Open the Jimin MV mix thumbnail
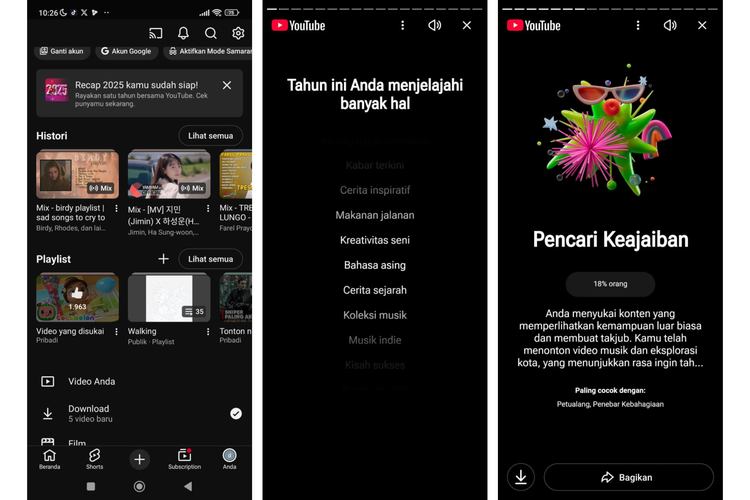 click(169, 174)
